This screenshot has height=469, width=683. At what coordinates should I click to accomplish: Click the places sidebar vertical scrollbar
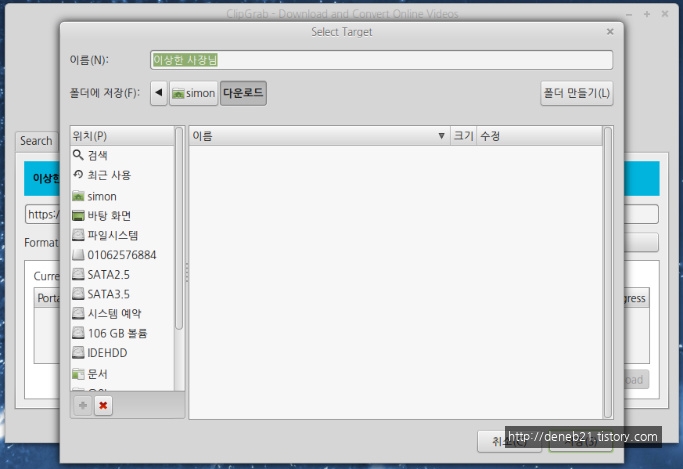180,230
